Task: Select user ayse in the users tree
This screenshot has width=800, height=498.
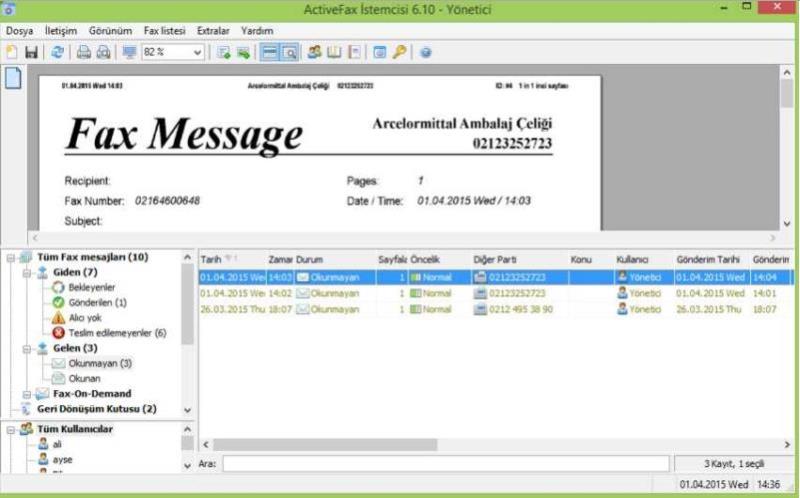Action: (62, 460)
